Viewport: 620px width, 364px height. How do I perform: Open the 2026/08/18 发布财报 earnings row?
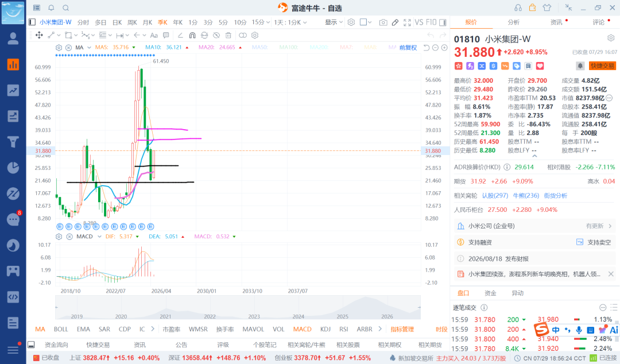[x=534, y=258]
